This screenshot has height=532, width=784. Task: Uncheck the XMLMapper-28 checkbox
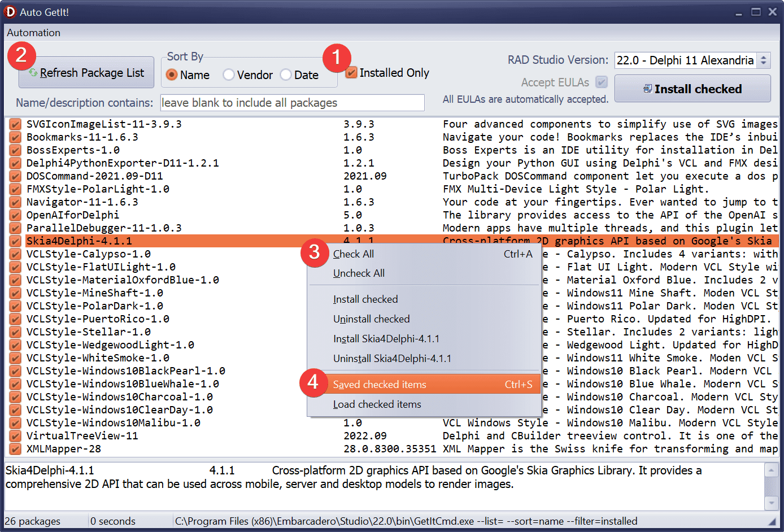tap(15, 449)
